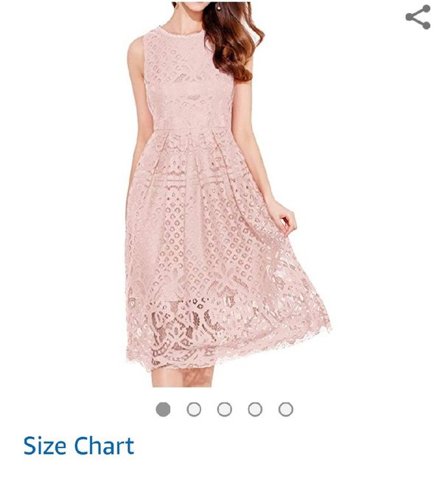
Task: Select the first image indicator dot
Action: click(x=163, y=409)
